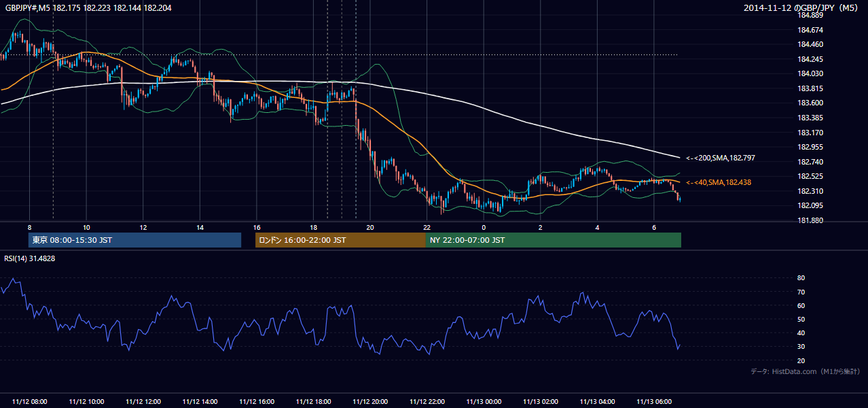Click price axis label 184.889
This screenshot has width=868, height=408.
[810, 16]
